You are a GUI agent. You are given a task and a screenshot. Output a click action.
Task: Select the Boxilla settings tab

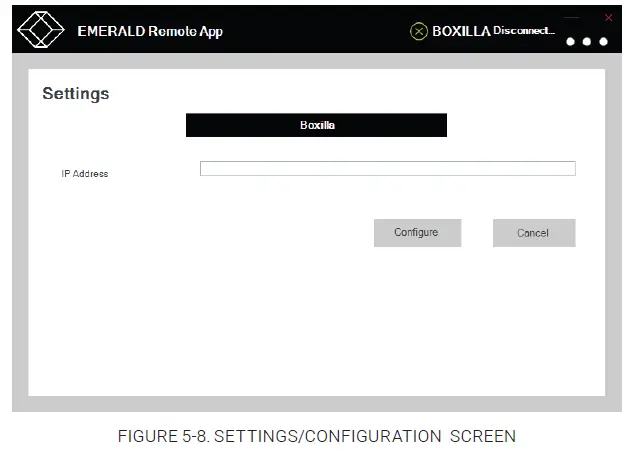(x=316, y=125)
